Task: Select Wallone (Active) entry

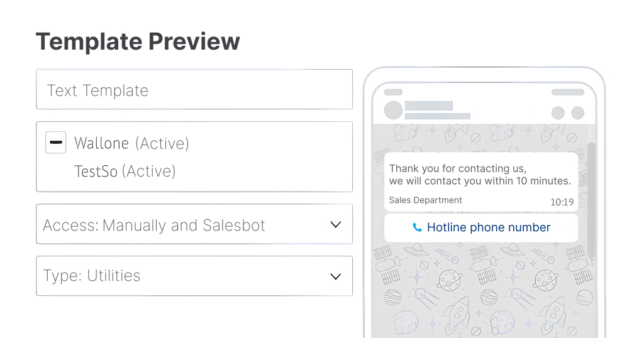Action: (131, 143)
